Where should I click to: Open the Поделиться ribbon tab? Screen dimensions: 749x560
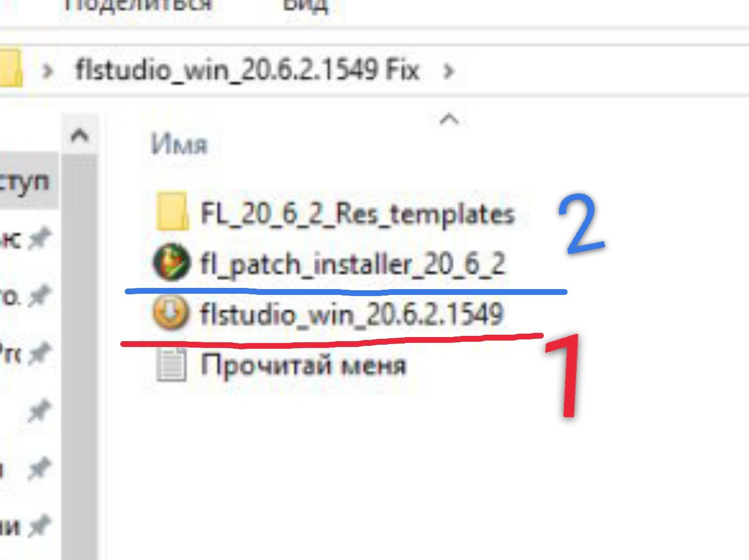click(x=137, y=6)
